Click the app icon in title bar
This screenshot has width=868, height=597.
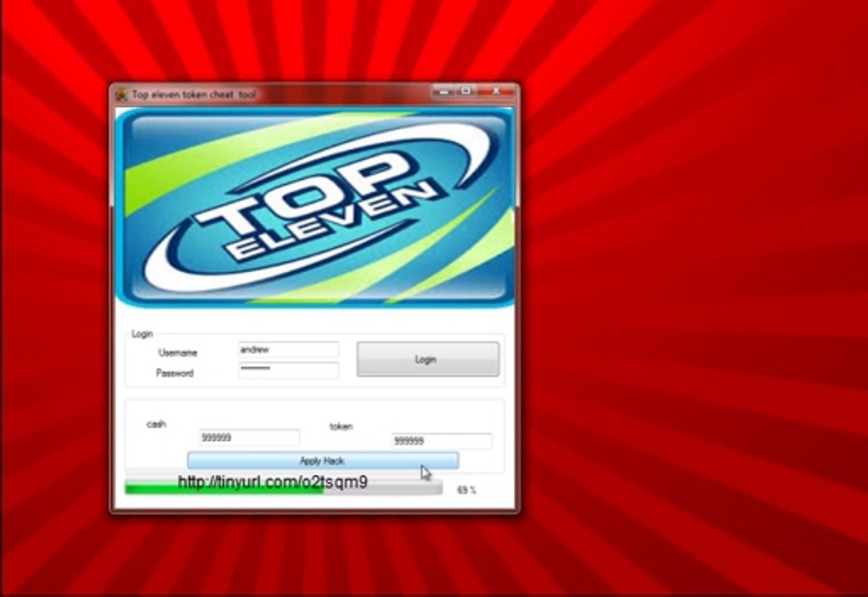coord(121,95)
